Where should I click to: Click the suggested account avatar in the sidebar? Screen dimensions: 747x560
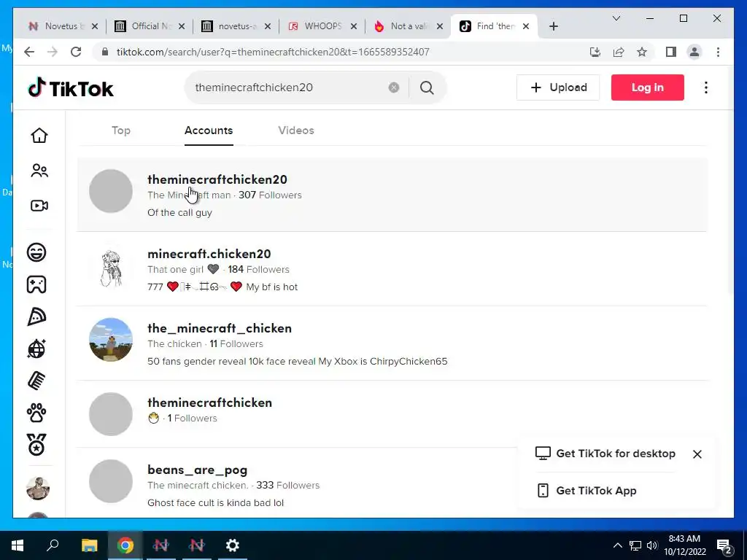point(38,488)
